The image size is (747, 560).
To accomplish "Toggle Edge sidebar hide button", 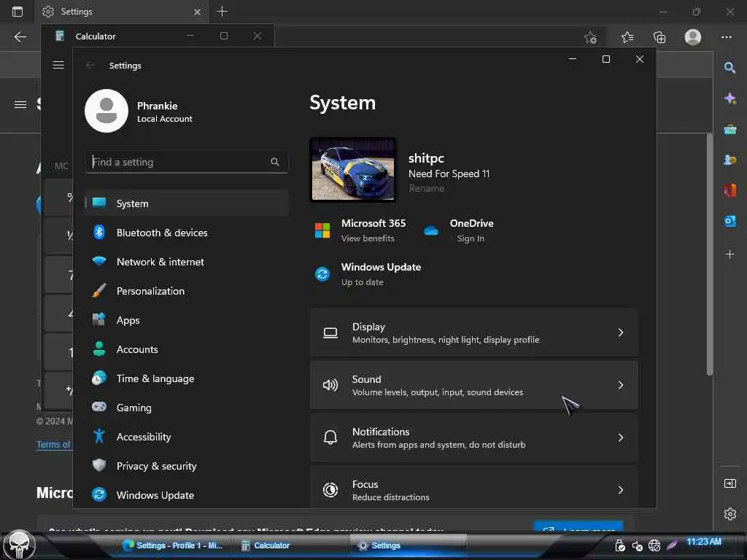I will pos(729,483).
